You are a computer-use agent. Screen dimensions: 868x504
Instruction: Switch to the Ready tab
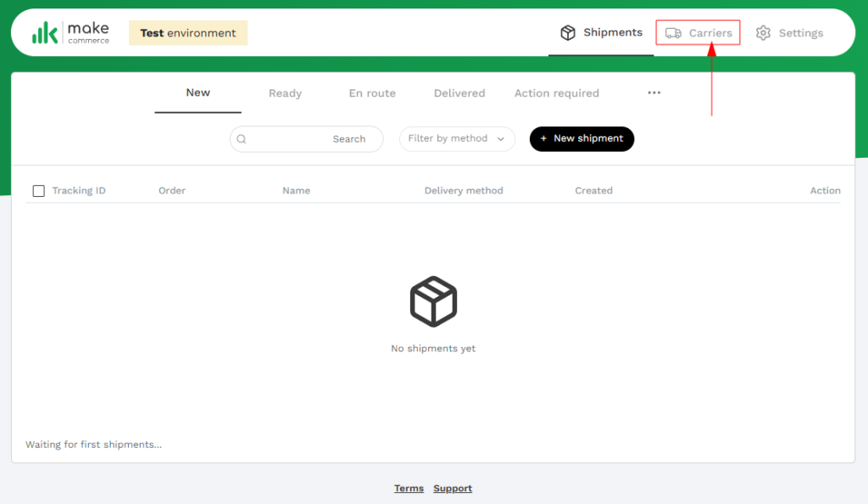coord(285,93)
